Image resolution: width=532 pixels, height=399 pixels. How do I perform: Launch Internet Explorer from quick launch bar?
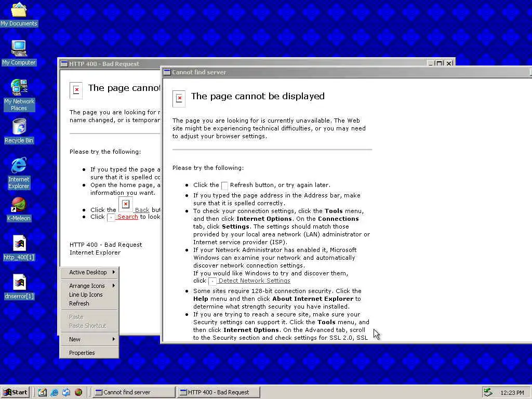pyautogui.click(x=54, y=392)
